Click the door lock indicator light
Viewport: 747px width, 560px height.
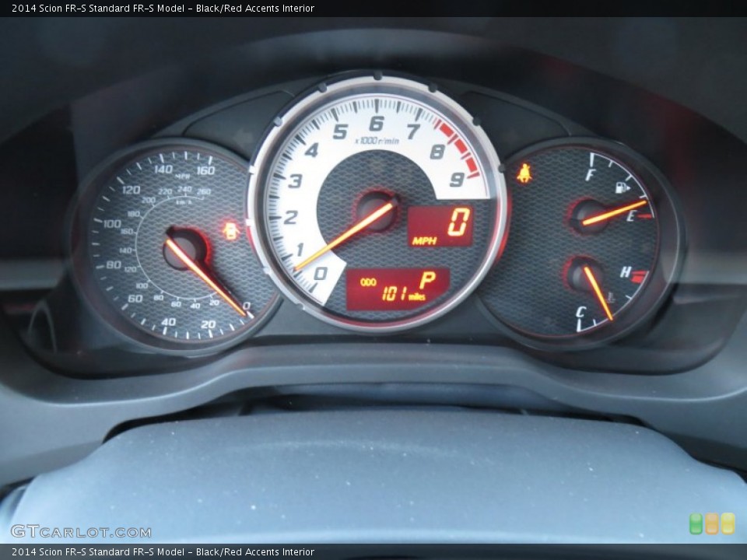click(231, 232)
